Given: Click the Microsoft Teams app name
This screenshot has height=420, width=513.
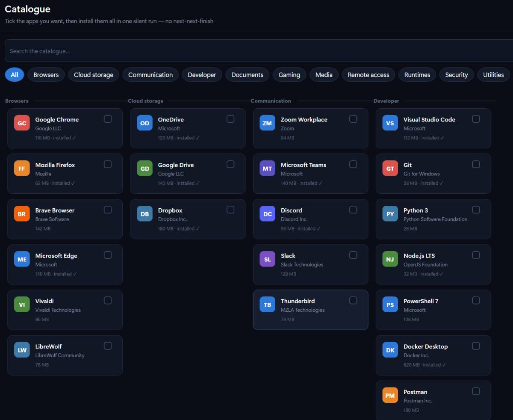Looking at the screenshot, I should (x=303, y=165).
